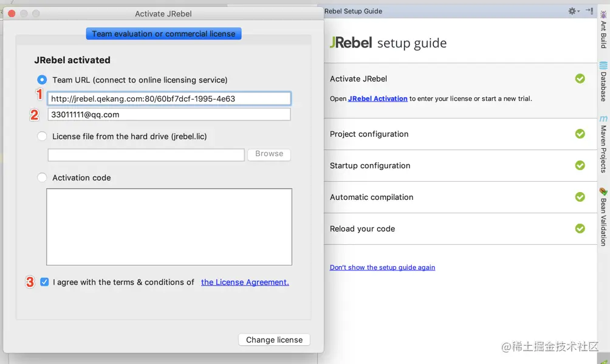This screenshot has height=364, width=610.
Task: Expand the Automatic compilation section
Action: (x=371, y=197)
